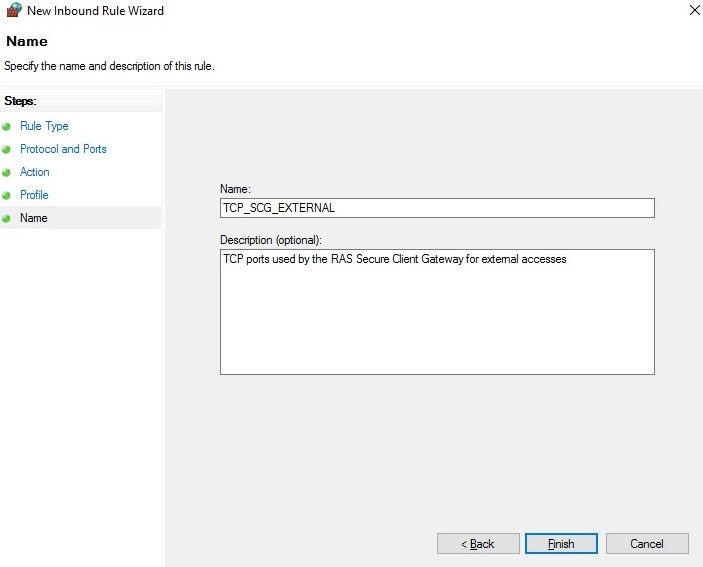Click the green bullet beside Rule Type

coord(8,127)
